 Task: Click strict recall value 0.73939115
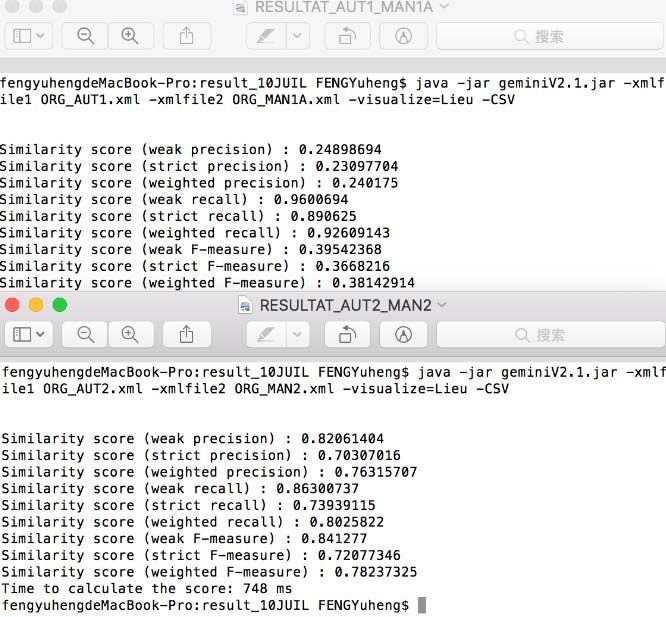tap(334, 505)
